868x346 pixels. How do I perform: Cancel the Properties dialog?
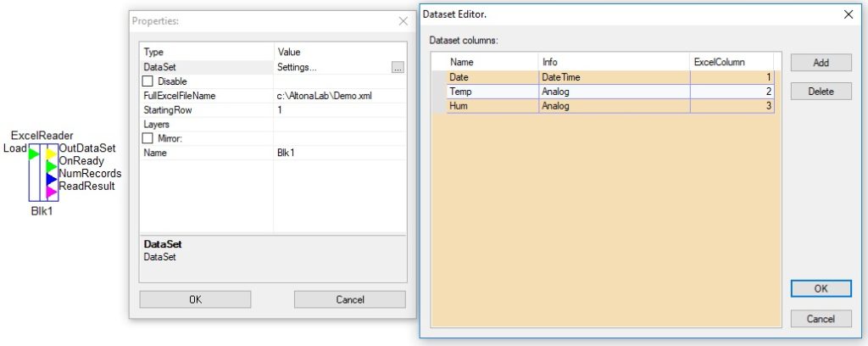click(350, 299)
